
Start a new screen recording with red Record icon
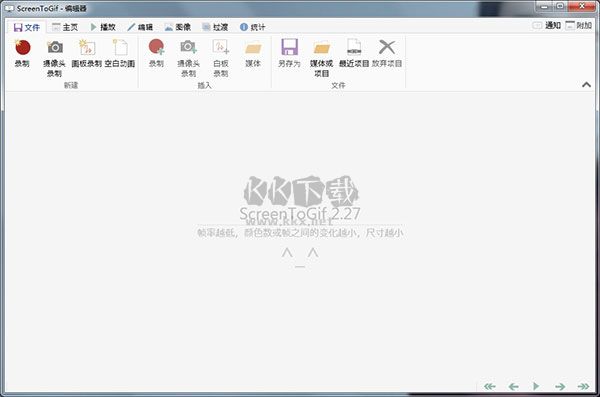tap(22, 53)
